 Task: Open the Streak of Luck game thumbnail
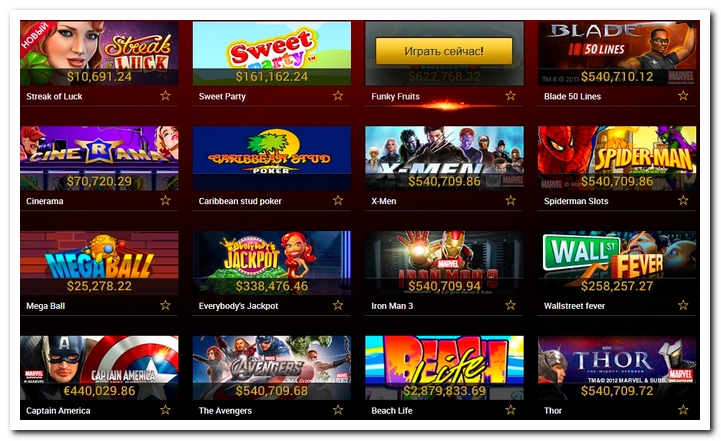[x=99, y=53]
